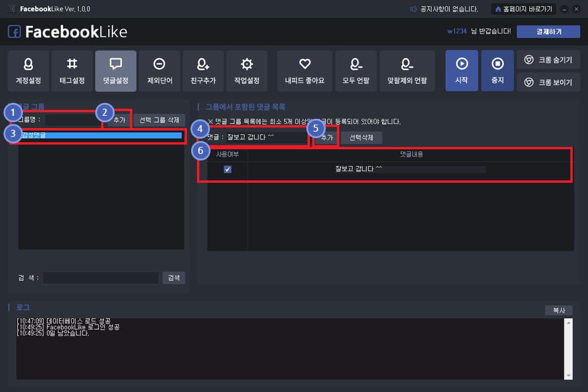This screenshot has height=392, width=588.
Task: Click the 결제하기 payment button
Action: pos(548,32)
